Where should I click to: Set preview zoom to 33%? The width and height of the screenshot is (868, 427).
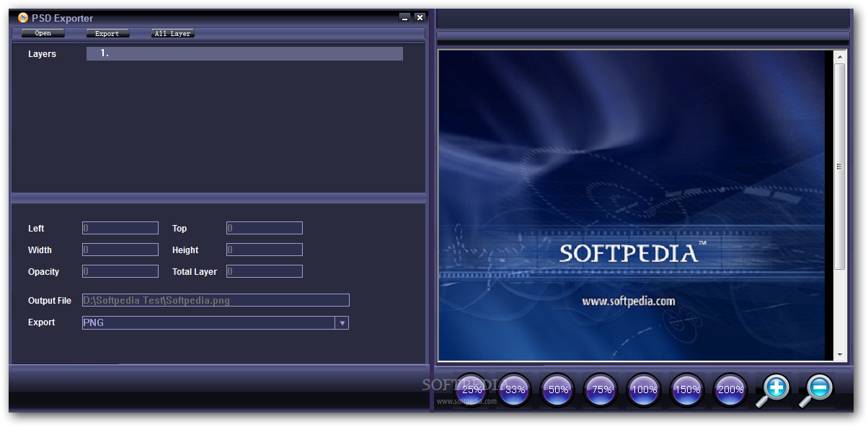tap(515, 389)
